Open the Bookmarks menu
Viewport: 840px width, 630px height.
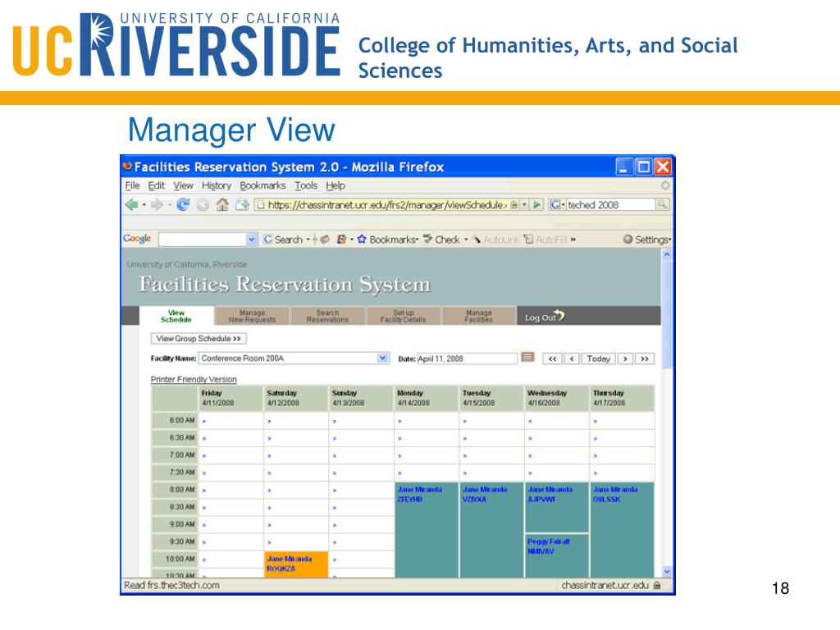tap(262, 185)
